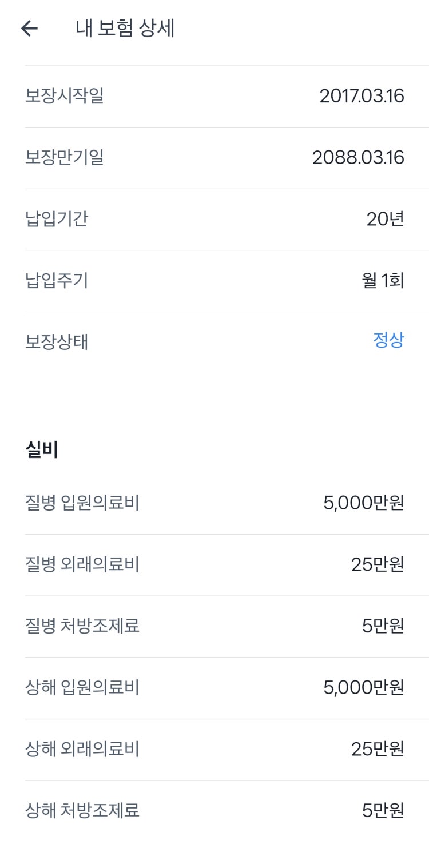
Task: Tap the 상해 외래의료비 label
Action: coord(82,749)
